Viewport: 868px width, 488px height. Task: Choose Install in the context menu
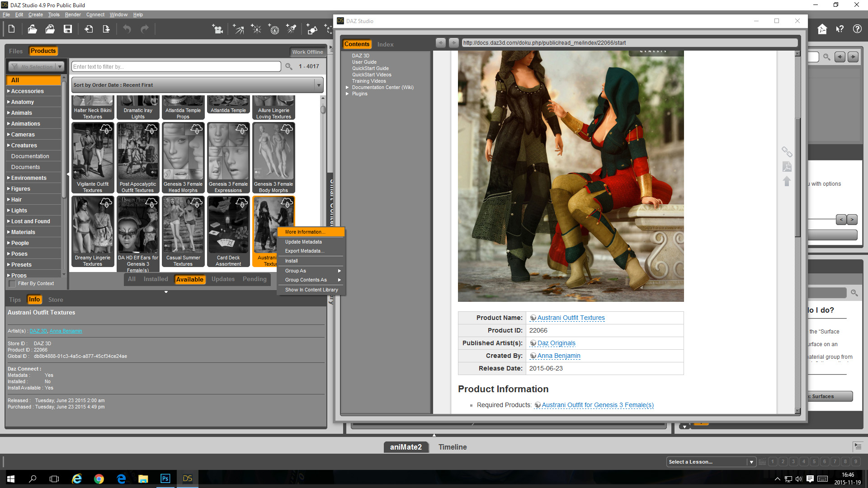[311, 261]
